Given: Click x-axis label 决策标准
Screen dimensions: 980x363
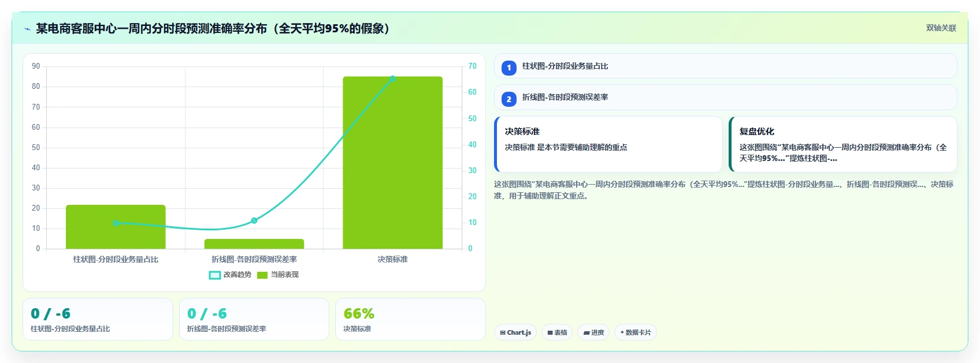Looking at the screenshot, I should 392,259.
